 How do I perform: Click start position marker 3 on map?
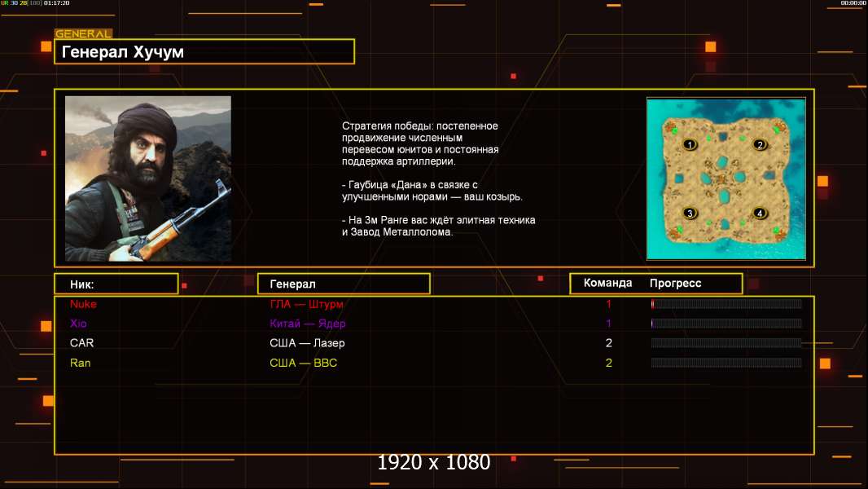(x=689, y=213)
